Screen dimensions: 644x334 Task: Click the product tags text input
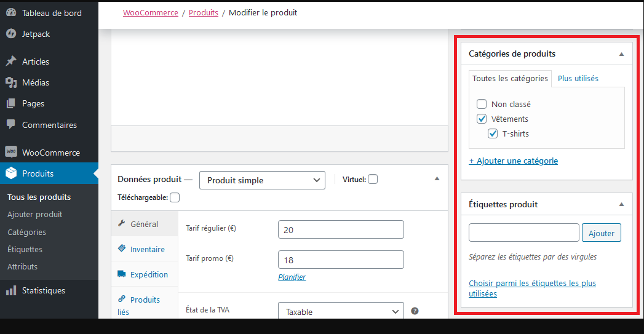(x=524, y=233)
